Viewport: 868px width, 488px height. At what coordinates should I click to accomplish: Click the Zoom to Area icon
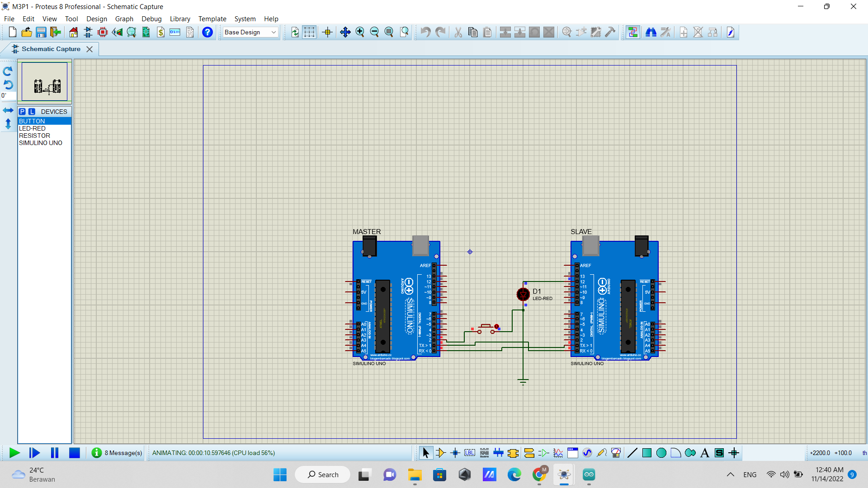[x=404, y=32]
